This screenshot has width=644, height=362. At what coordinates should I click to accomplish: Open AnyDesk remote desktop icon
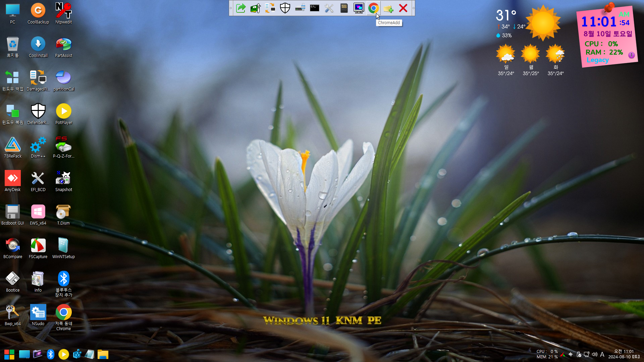(13, 181)
